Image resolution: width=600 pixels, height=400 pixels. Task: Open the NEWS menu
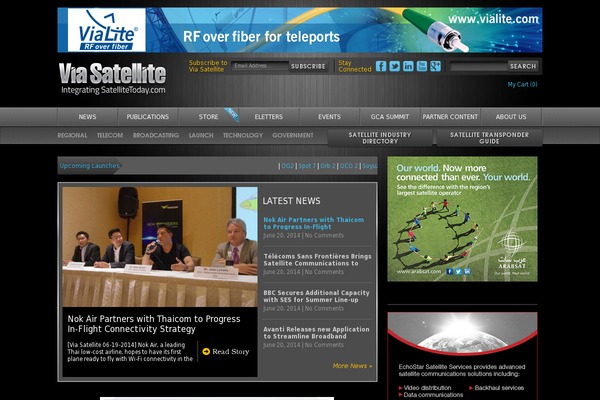coord(87,117)
